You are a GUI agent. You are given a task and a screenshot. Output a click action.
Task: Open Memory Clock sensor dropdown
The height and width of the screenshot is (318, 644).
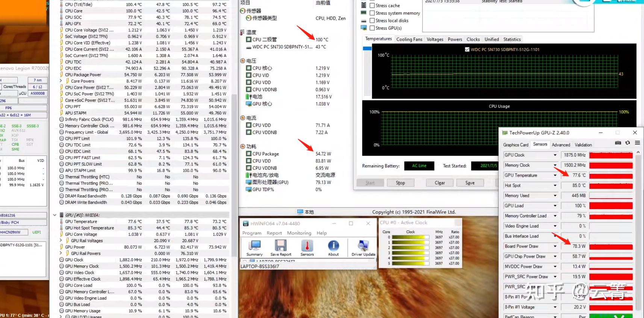(555, 165)
